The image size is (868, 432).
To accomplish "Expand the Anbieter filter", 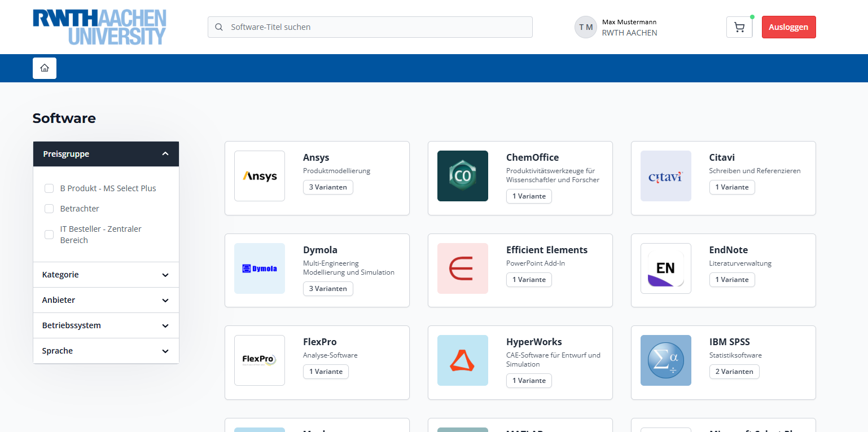I will point(106,300).
